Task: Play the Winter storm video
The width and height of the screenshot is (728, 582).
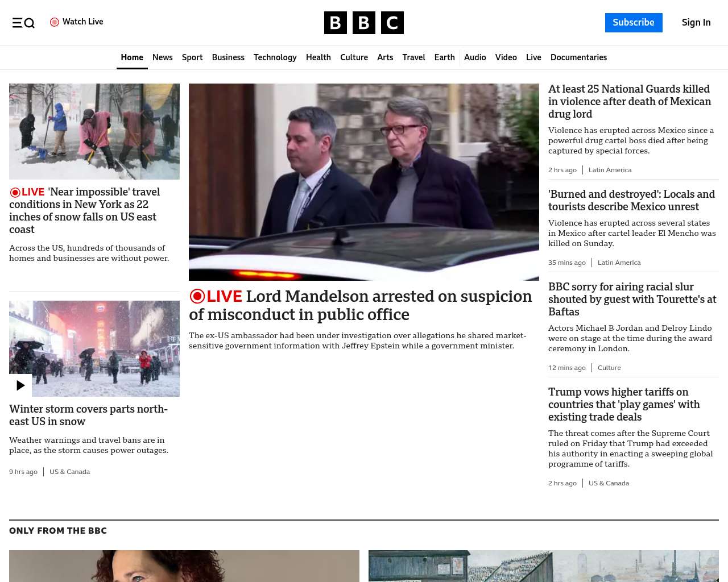Action: coord(20,385)
